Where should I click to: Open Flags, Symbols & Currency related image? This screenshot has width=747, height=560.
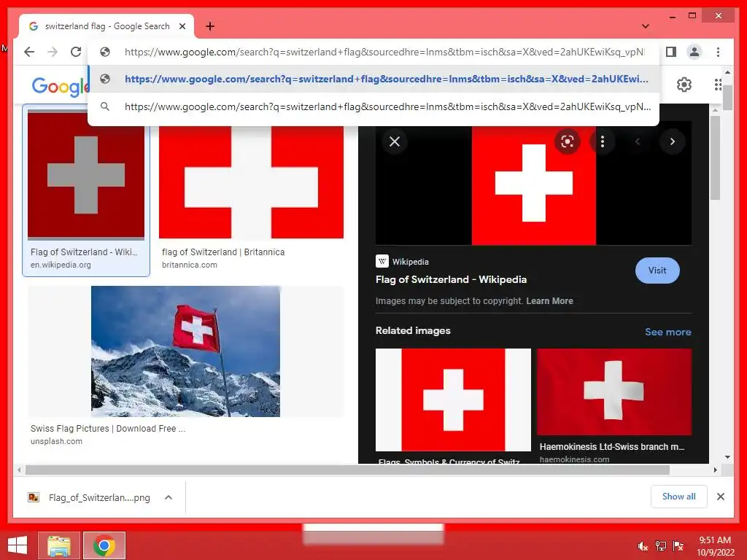coord(452,400)
